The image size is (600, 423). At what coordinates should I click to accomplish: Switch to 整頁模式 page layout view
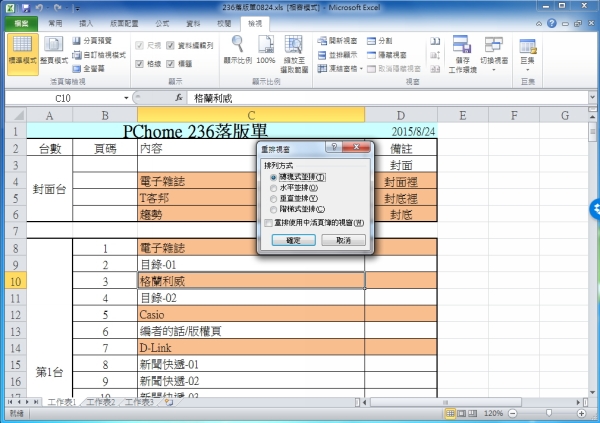click(52, 50)
